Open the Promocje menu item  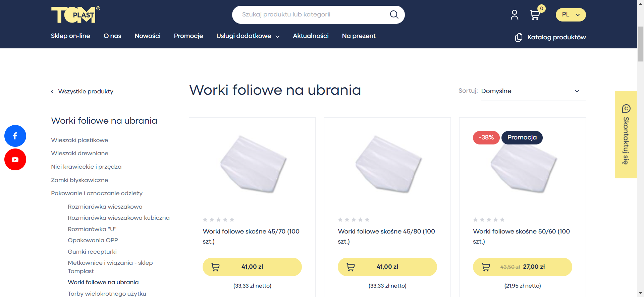tap(188, 36)
